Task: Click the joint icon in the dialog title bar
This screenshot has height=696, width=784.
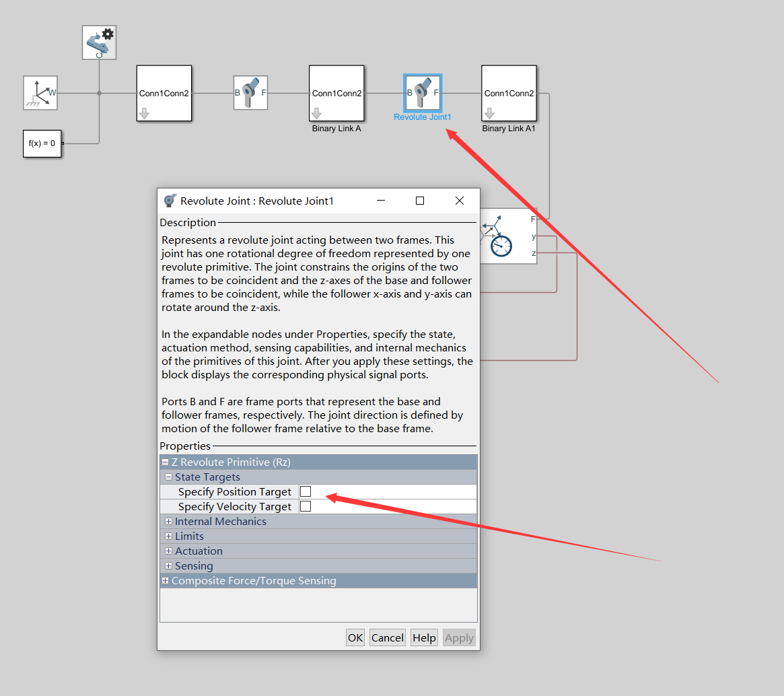Action: [x=170, y=200]
